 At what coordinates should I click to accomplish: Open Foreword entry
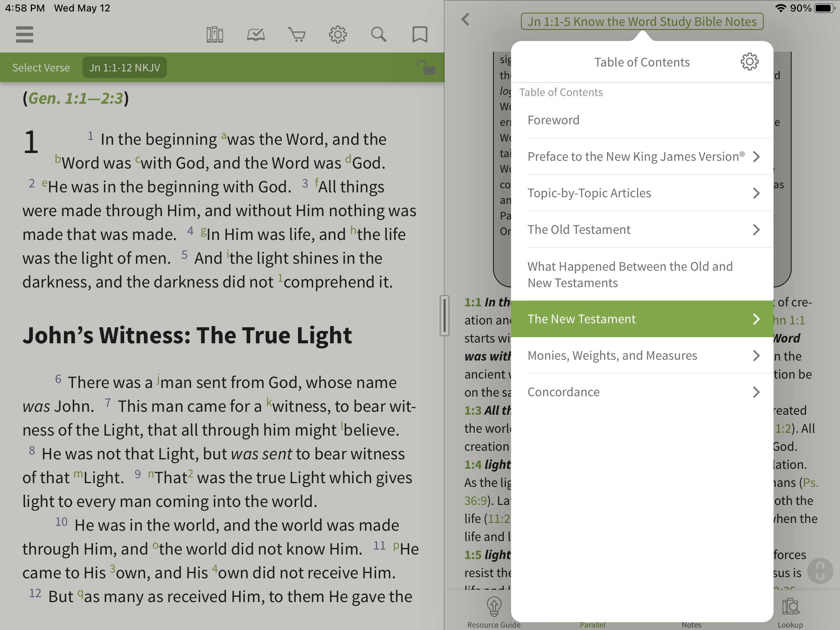[642, 120]
